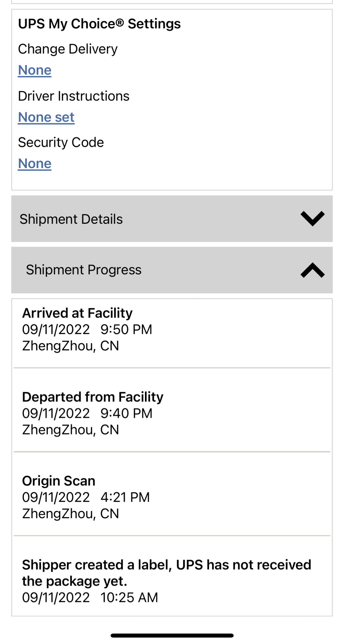Open the None link under Change Delivery

(35, 70)
